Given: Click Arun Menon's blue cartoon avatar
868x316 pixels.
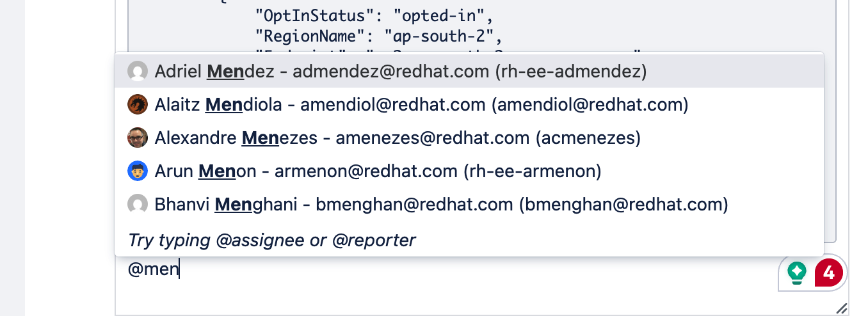Looking at the screenshot, I should point(138,171).
